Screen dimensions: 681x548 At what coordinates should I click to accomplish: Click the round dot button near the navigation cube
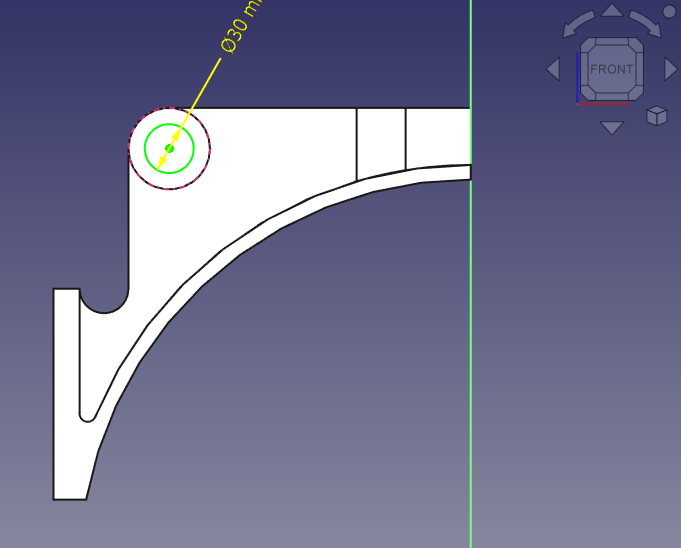click(669, 12)
